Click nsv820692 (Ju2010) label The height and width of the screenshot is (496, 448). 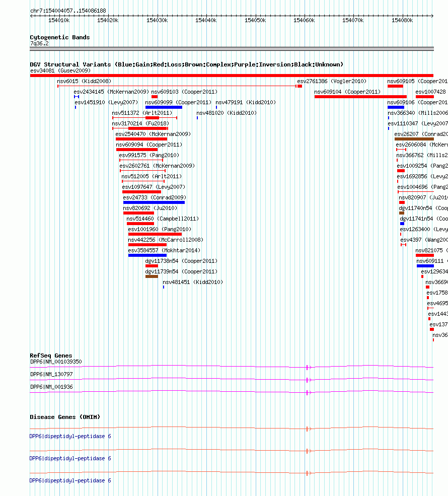pos(150,208)
